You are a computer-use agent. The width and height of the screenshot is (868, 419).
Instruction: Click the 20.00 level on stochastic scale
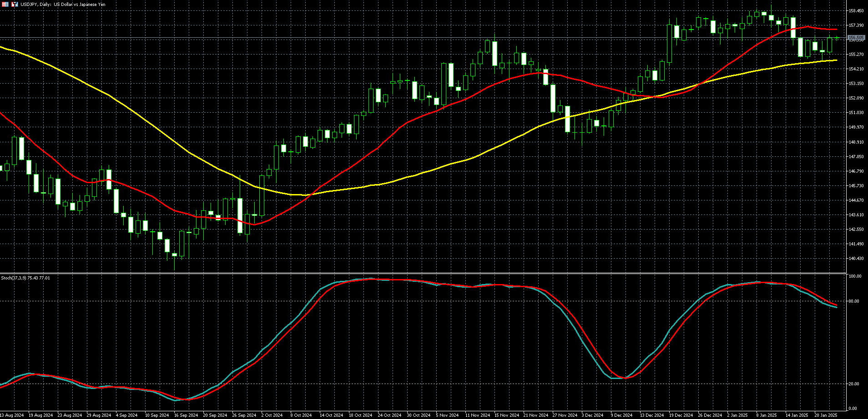855,384
